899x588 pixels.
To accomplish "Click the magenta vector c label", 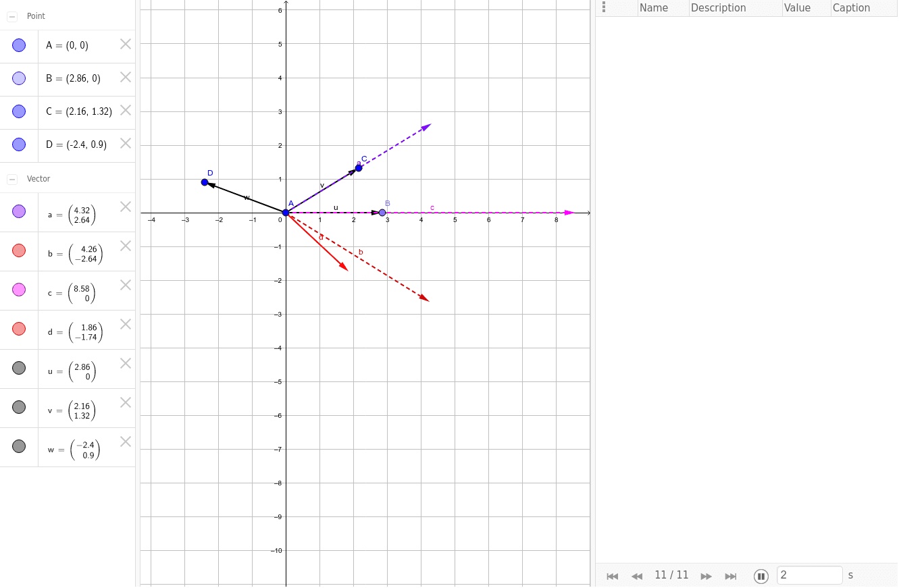I will tap(432, 208).
